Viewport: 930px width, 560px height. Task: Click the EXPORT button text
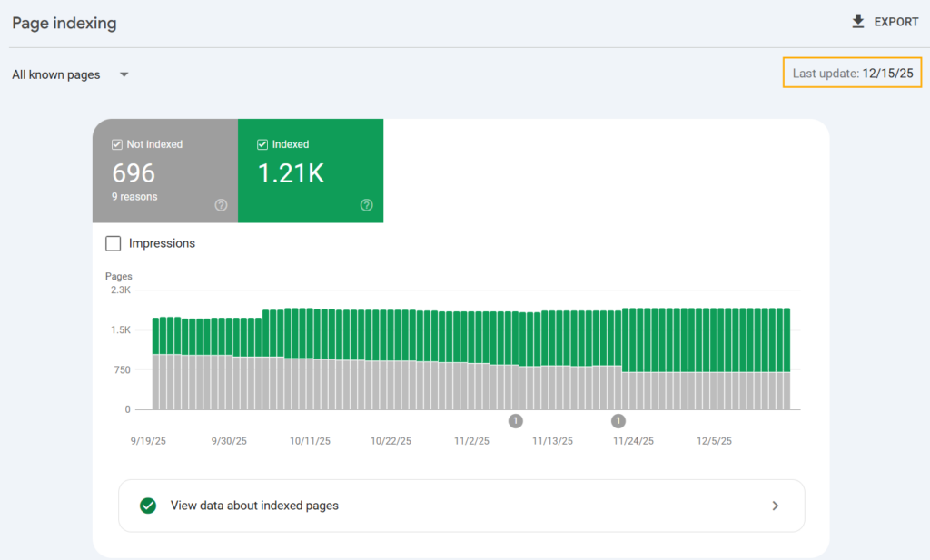[x=895, y=22]
